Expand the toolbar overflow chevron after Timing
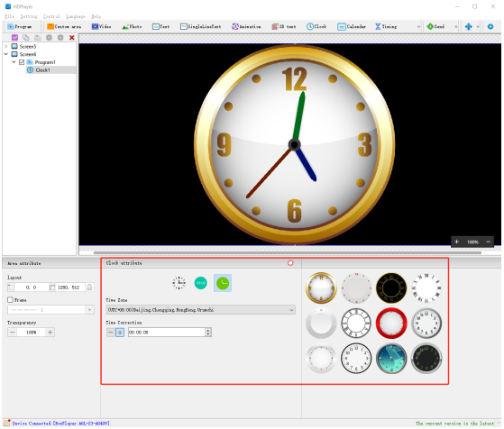The width and height of the screenshot is (504, 429). pyautogui.click(x=418, y=27)
